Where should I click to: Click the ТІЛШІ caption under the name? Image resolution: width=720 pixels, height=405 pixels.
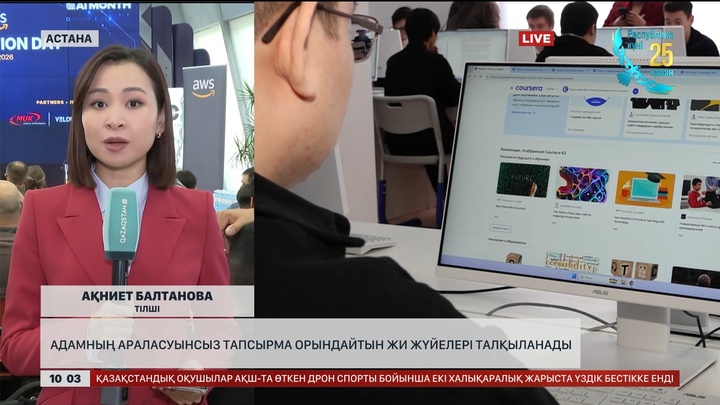[147, 309]
